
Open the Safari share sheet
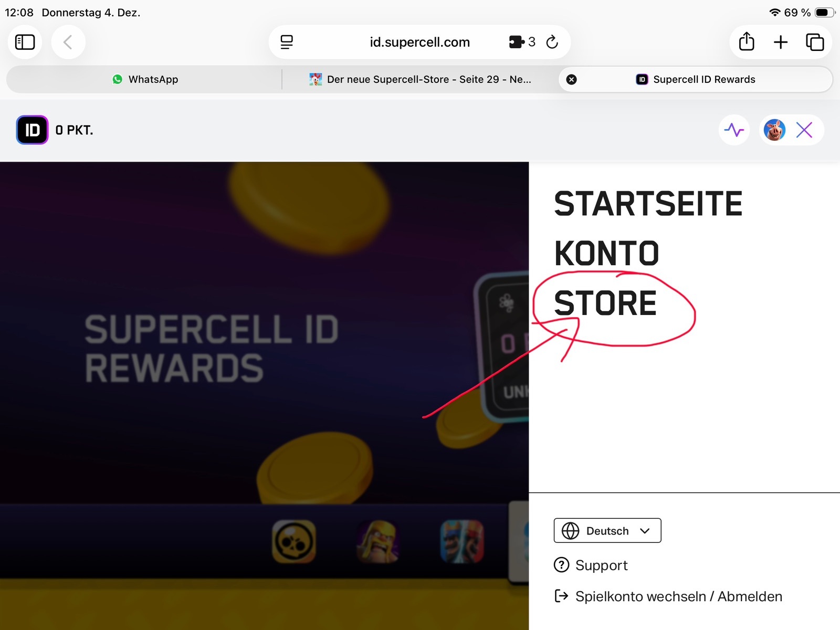click(746, 42)
